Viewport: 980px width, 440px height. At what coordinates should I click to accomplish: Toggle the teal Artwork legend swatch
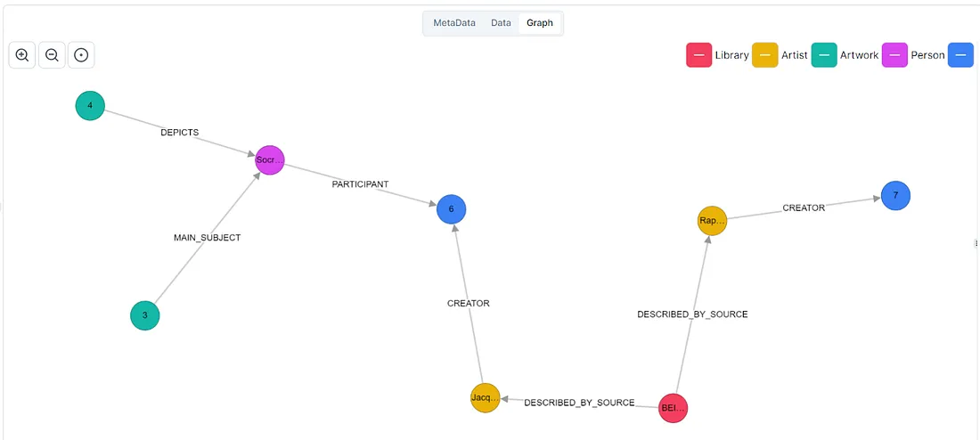point(824,55)
